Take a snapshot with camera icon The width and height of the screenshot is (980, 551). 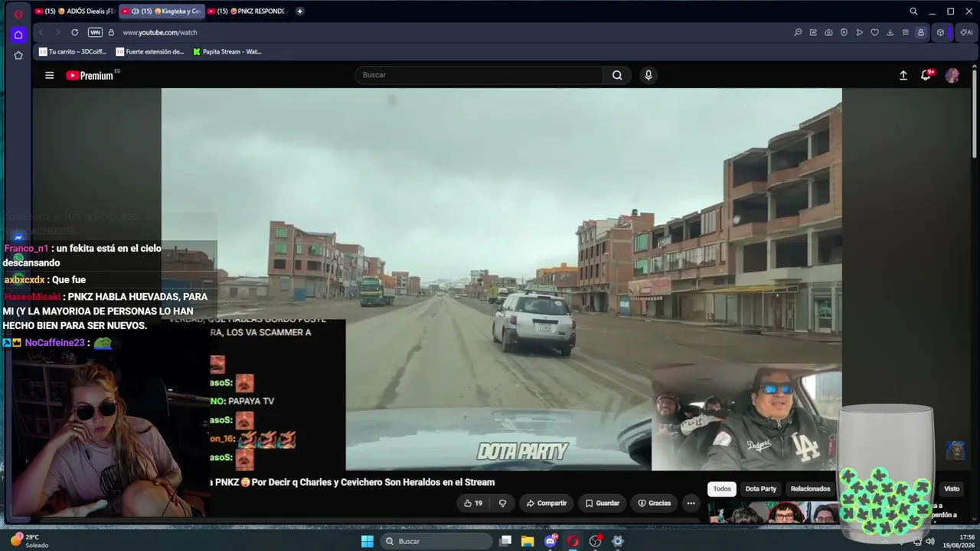pyautogui.click(x=828, y=32)
